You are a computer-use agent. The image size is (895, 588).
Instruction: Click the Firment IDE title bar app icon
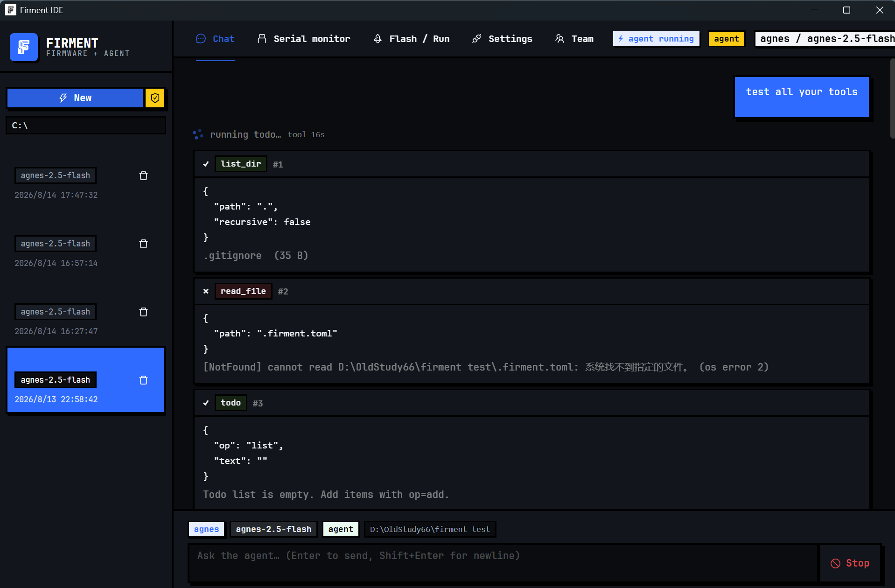point(10,10)
